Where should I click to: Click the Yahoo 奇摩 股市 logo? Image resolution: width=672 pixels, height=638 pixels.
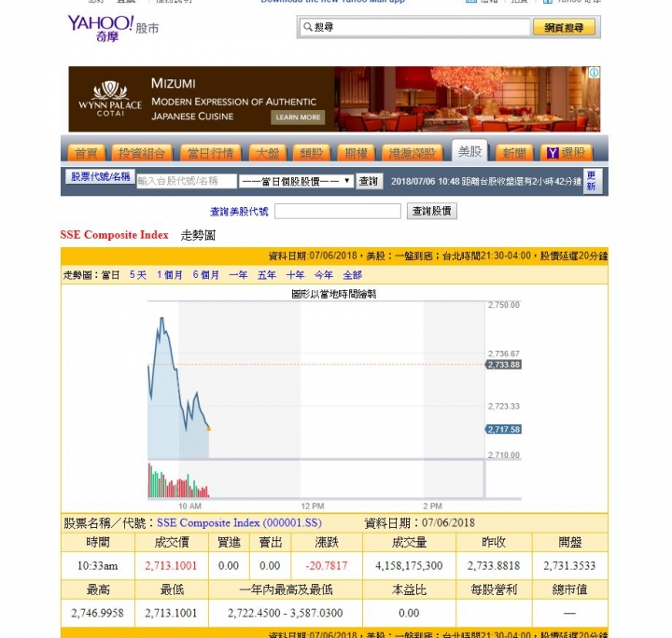tap(113, 28)
